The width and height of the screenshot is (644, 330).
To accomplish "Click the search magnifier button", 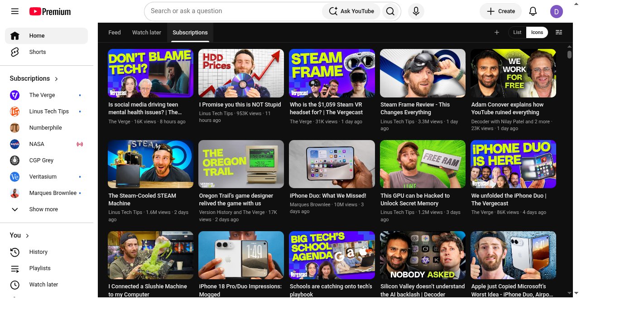I will coord(390,11).
